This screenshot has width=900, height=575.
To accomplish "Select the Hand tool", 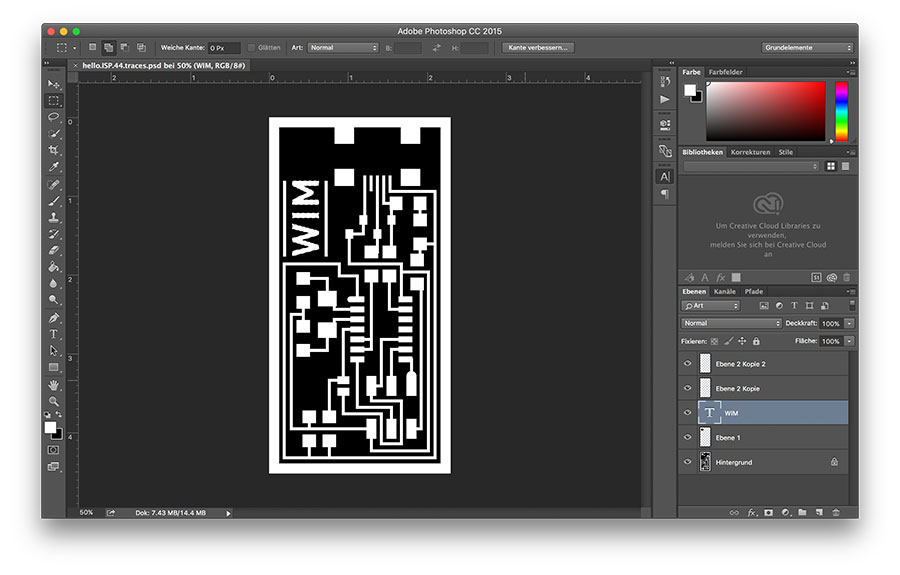I will (x=53, y=385).
